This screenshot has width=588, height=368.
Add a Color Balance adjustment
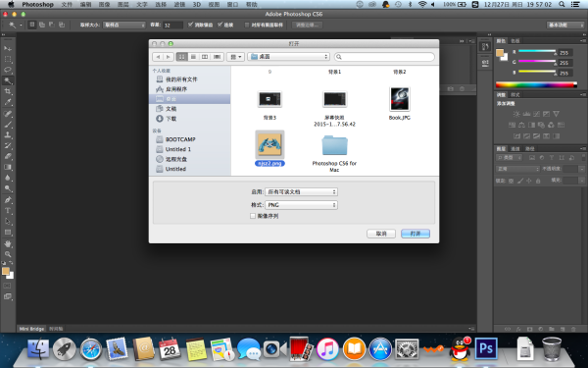click(521, 125)
